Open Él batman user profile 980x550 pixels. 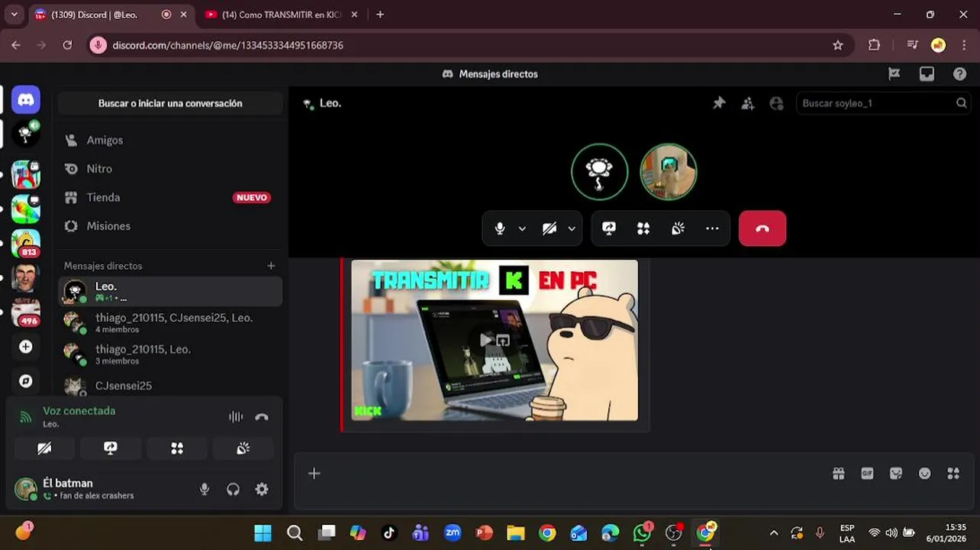pos(75,489)
